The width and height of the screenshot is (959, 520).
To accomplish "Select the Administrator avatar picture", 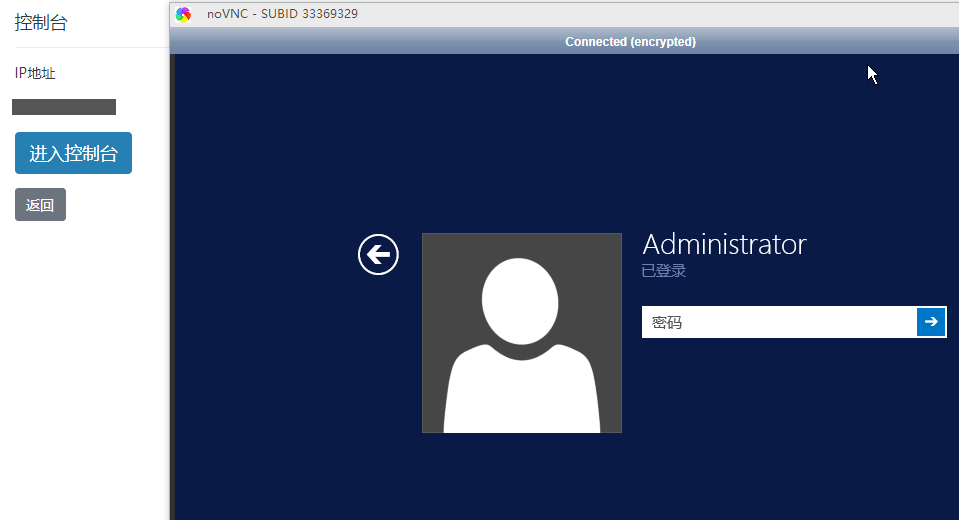I will coord(521,333).
